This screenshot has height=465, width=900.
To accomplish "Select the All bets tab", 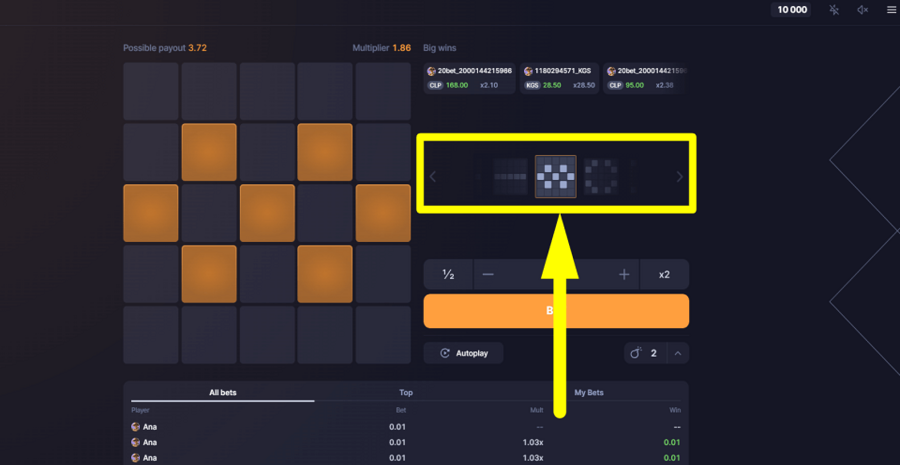I will 222,393.
